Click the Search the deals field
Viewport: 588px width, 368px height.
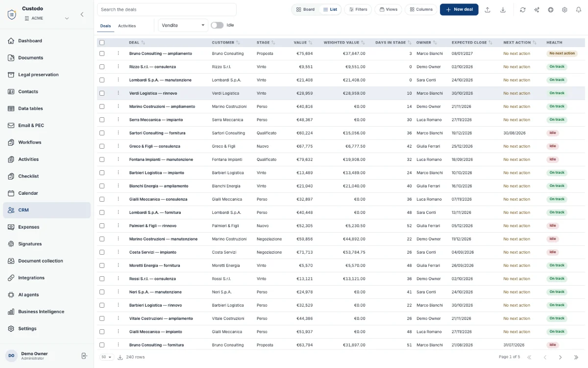point(167,9)
